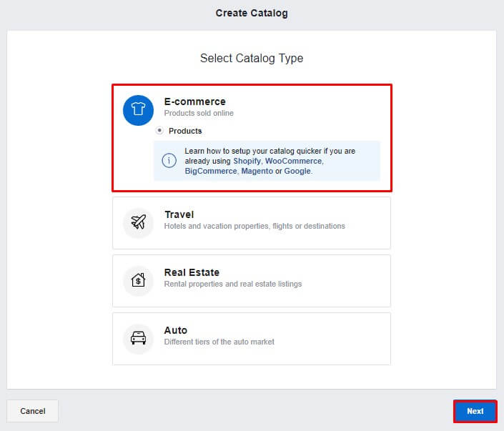Open the WooCommerce setup link
Screen dimensions: 504x431
click(x=293, y=161)
